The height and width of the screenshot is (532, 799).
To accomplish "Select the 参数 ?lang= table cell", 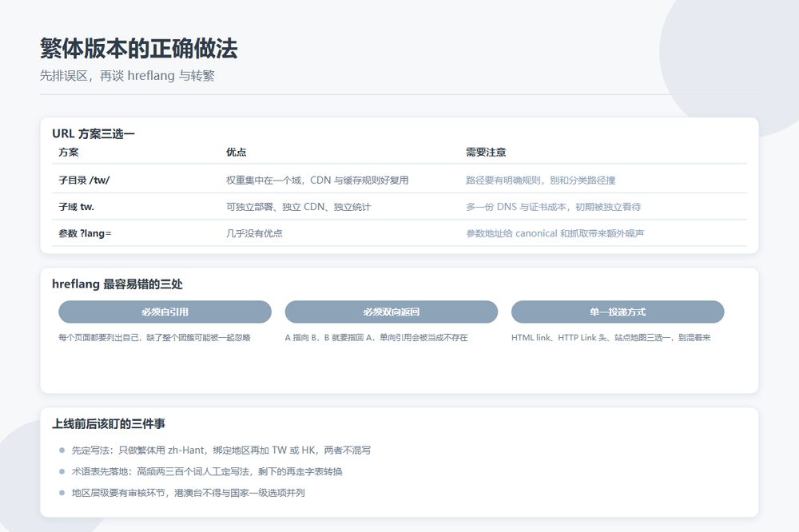I will (85, 233).
